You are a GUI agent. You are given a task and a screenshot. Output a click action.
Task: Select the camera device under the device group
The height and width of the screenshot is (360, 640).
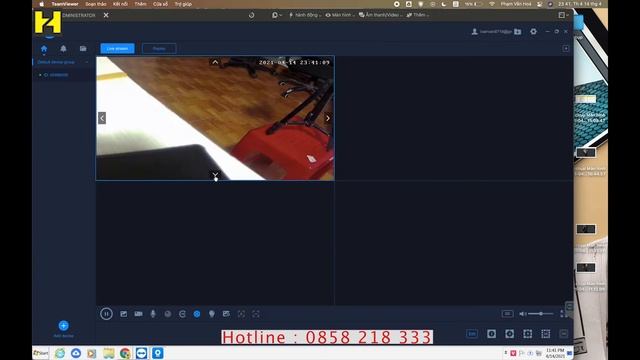(58, 75)
